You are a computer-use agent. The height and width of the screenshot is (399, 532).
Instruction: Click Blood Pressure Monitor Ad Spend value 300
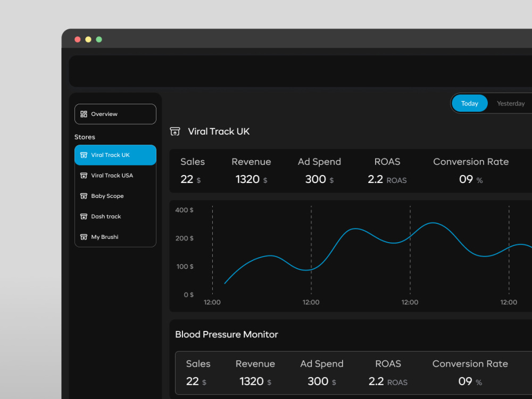(318, 381)
